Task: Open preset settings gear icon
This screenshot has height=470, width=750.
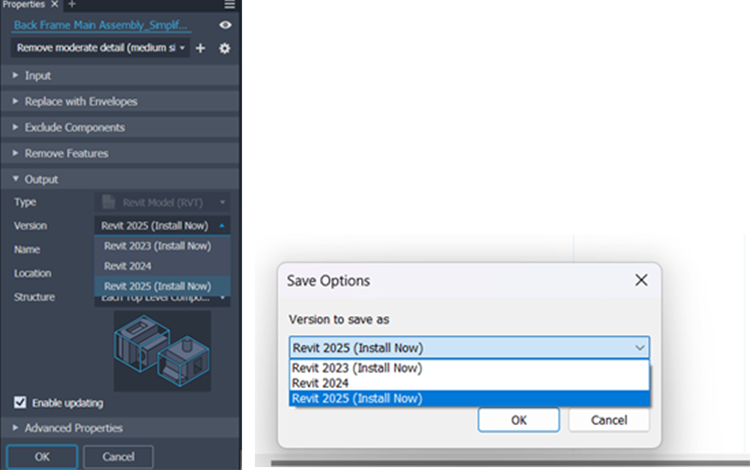Action: (x=224, y=48)
